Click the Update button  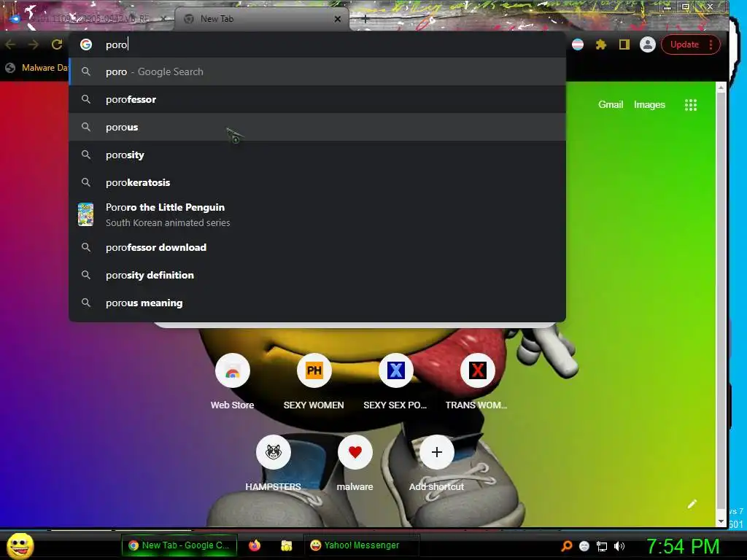(684, 44)
